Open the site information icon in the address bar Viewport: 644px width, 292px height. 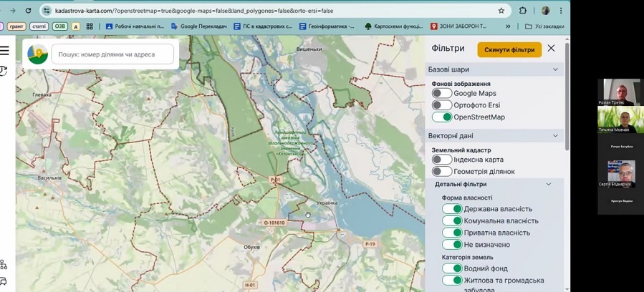pyautogui.click(x=47, y=11)
